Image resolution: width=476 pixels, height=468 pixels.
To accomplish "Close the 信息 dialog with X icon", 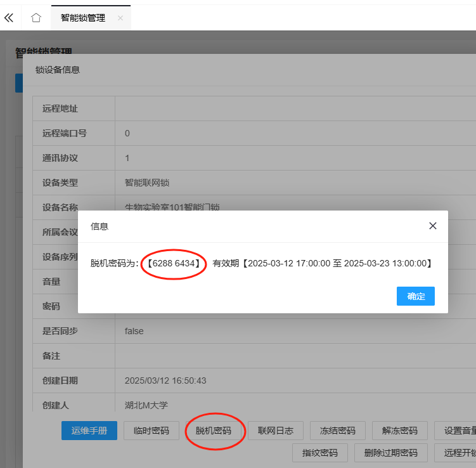I will pos(432,226).
